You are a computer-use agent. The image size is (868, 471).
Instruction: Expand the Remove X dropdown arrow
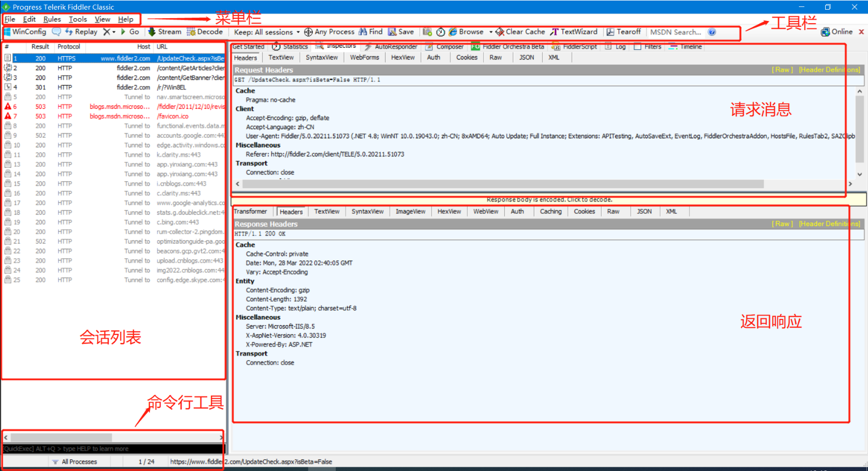(x=114, y=32)
